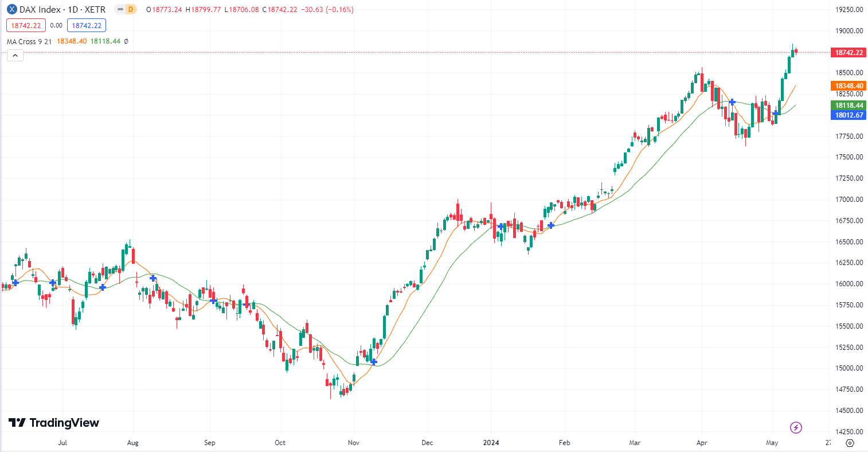Image resolution: width=868 pixels, height=452 pixels.
Task: Click the change value −30.63 (−0.16%)
Action: (x=327, y=10)
